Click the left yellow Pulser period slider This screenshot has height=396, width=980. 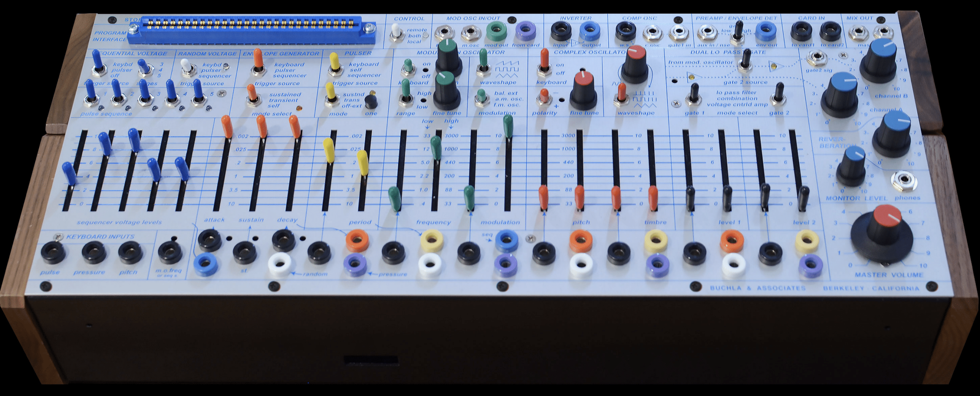[x=329, y=150]
